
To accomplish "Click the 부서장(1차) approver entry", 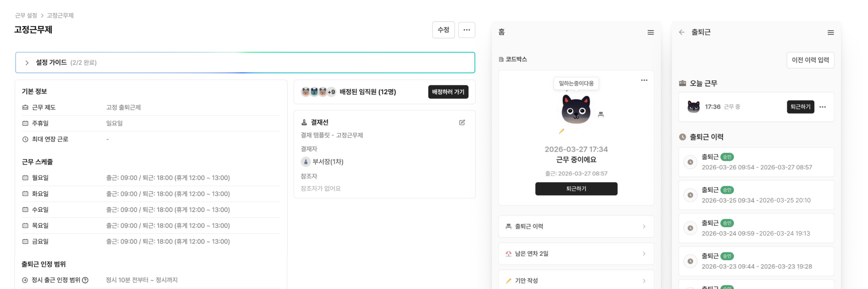I will [x=323, y=162].
